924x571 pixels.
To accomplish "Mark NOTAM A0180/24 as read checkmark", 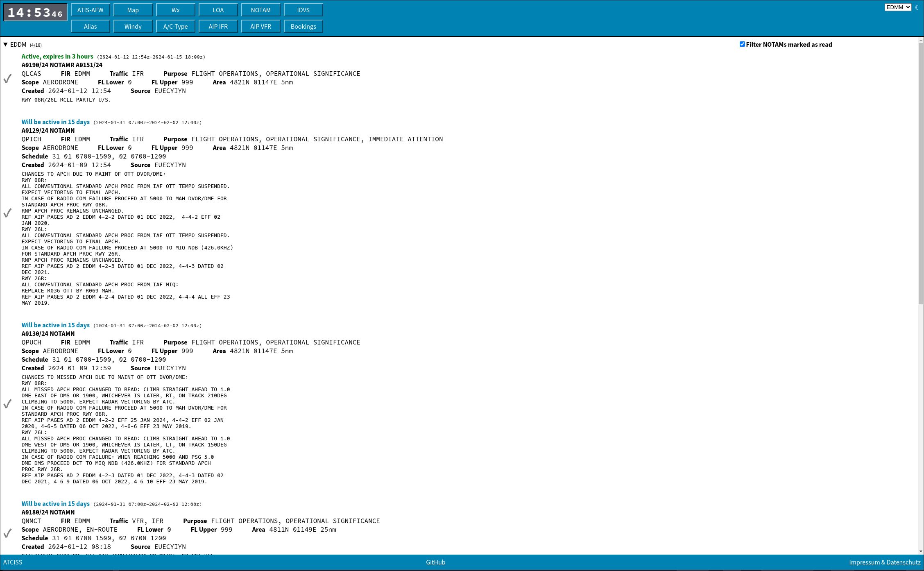I will point(7,533).
